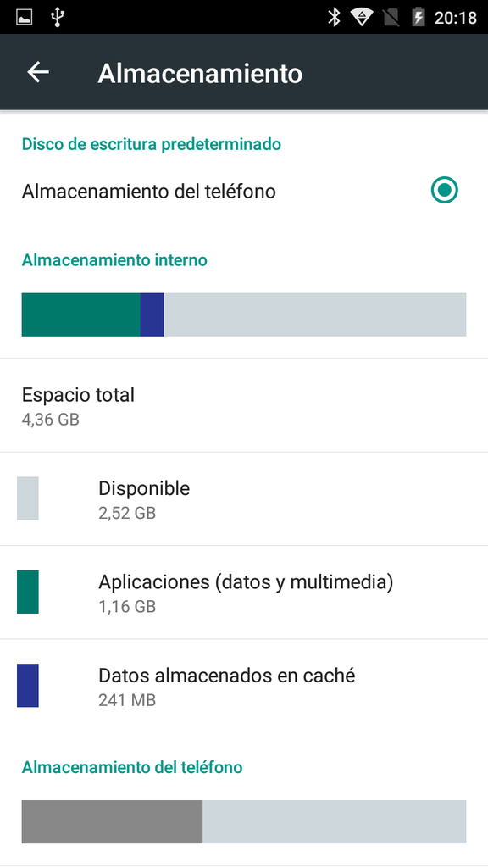This screenshot has height=868, width=488.
Task: Open the Disponible storage entry
Action: tap(244, 498)
